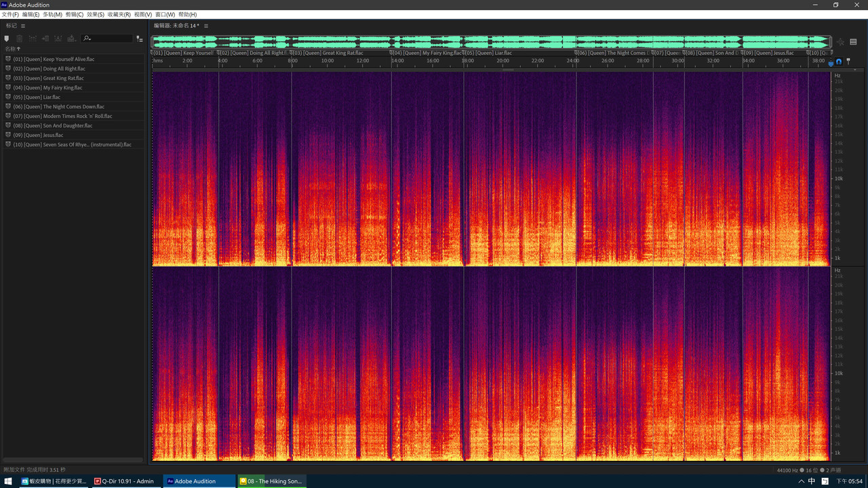Toggle the Chinese IME indicator in the system tray
This screenshot has height=488, width=868.
(x=812, y=481)
